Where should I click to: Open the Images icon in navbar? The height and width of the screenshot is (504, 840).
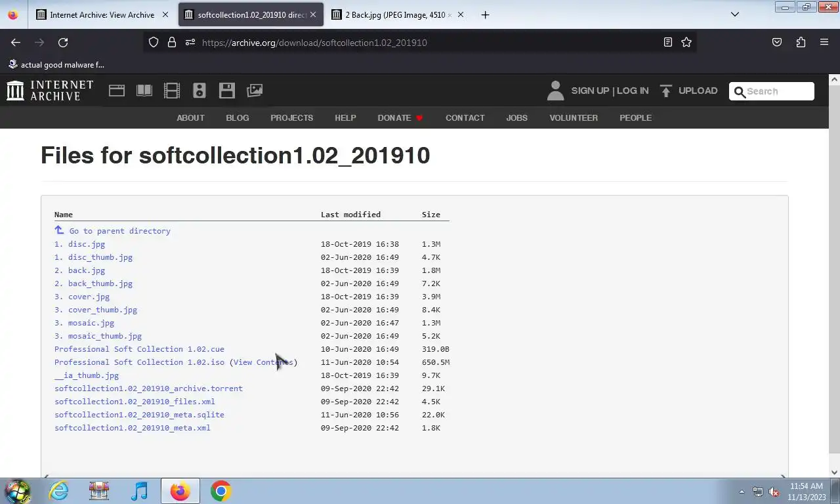click(x=255, y=91)
